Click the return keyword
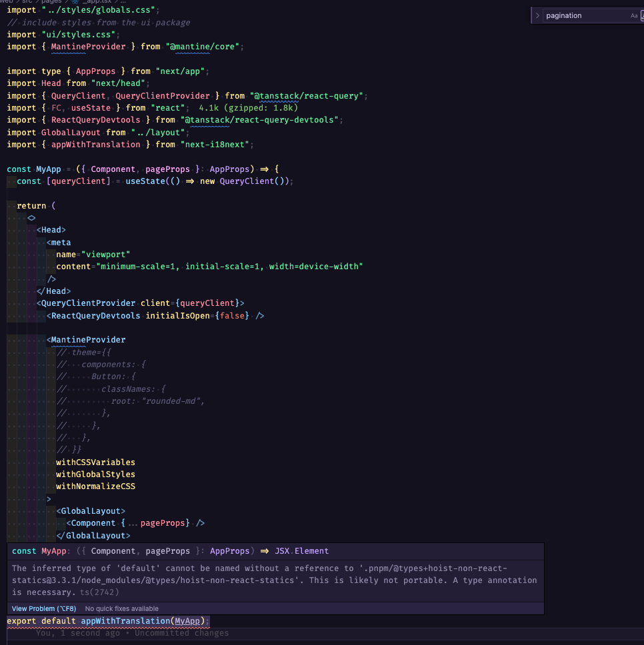This screenshot has height=645, width=644. pyautogui.click(x=31, y=206)
